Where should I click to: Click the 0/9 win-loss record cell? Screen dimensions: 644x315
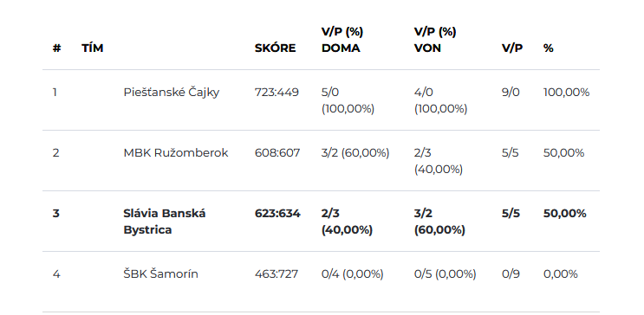511,273
